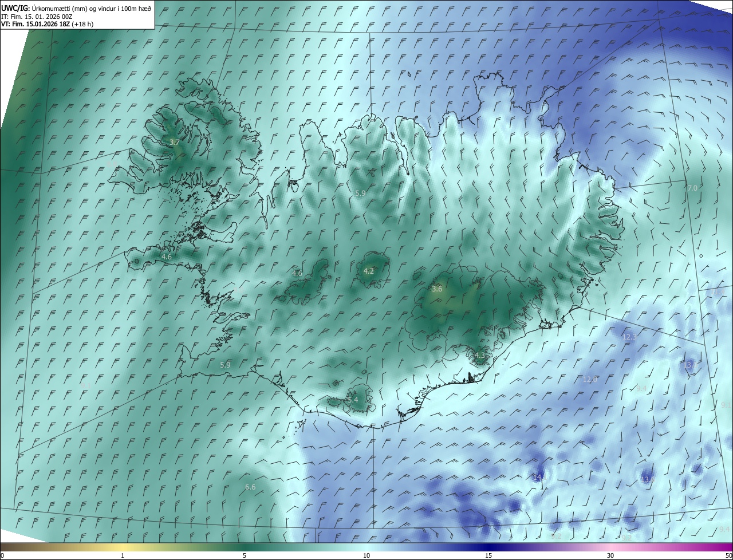Click the 5.4 value label on the map
The image size is (733, 560).
coord(353,400)
